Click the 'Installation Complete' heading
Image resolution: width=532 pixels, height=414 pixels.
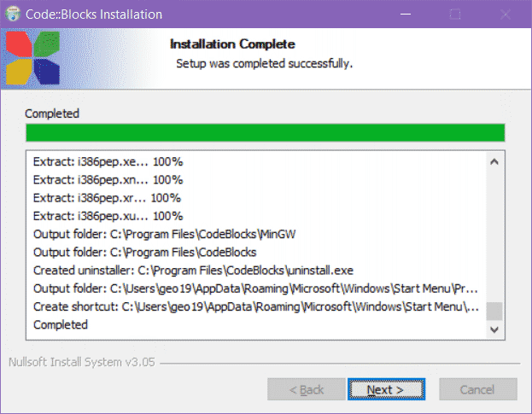click(x=232, y=44)
